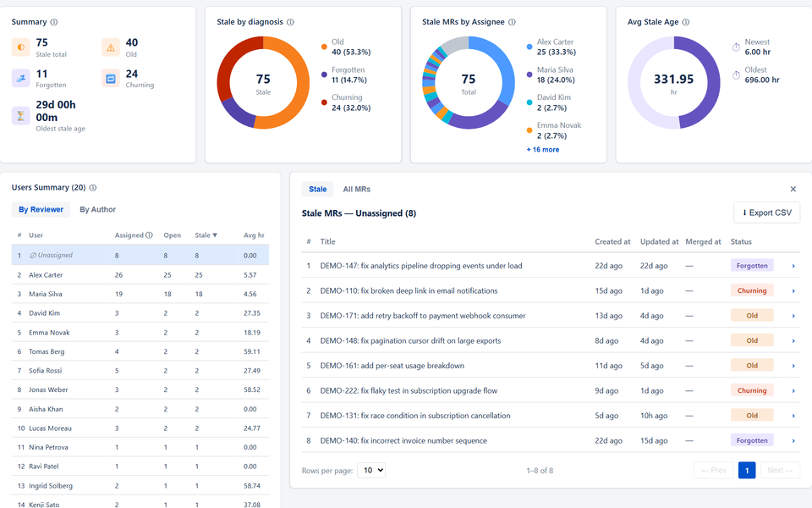Select the Nina Petrova user row
Image resolution: width=812 pixels, height=508 pixels.
tap(140, 447)
